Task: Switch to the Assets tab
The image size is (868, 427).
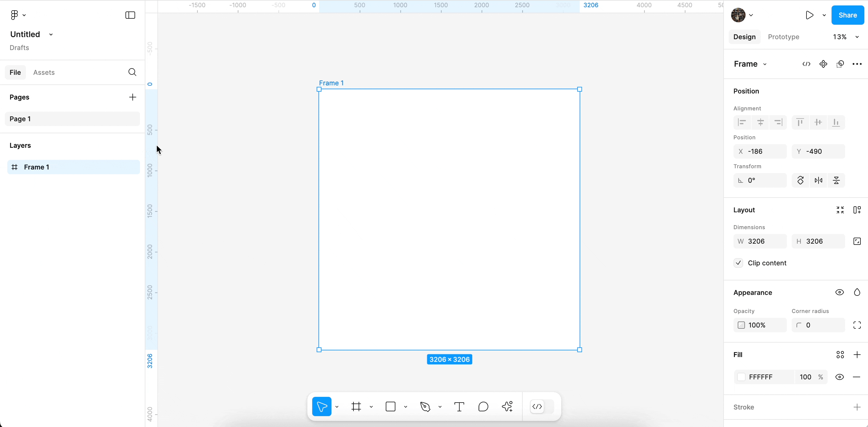Action: tap(44, 72)
